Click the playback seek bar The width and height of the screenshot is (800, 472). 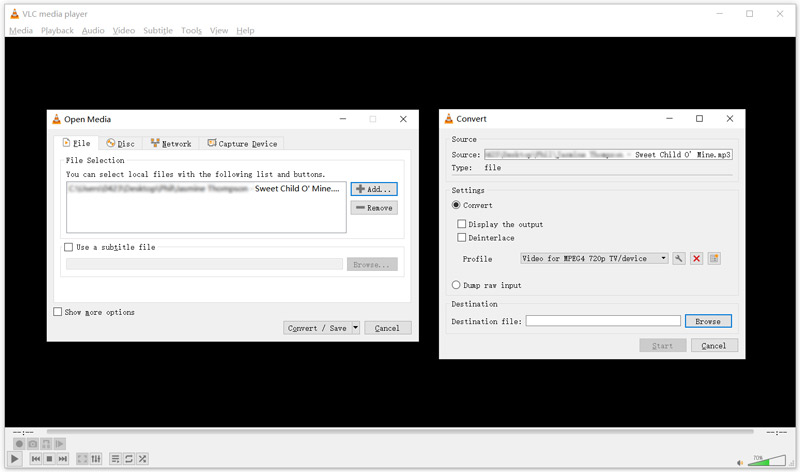tap(400, 432)
